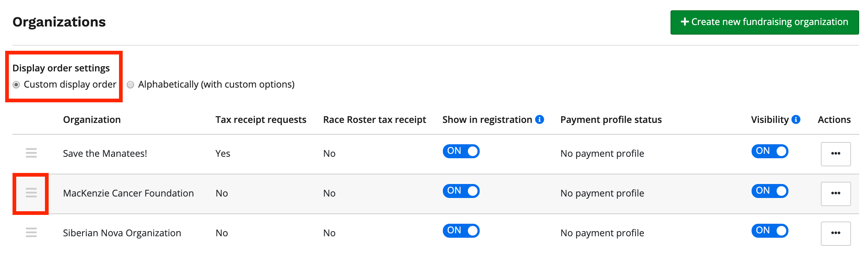Click info icon beside Show in registration
This screenshot has height=276, width=868.
[539, 120]
